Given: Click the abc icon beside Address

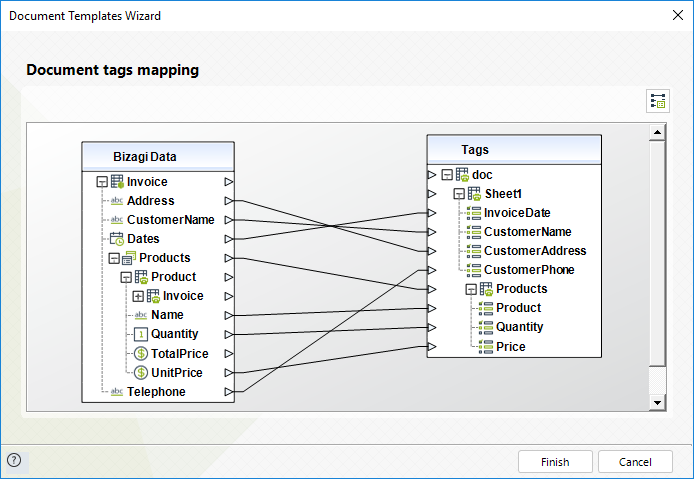Looking at the screenshot, I should pos(117,201).
